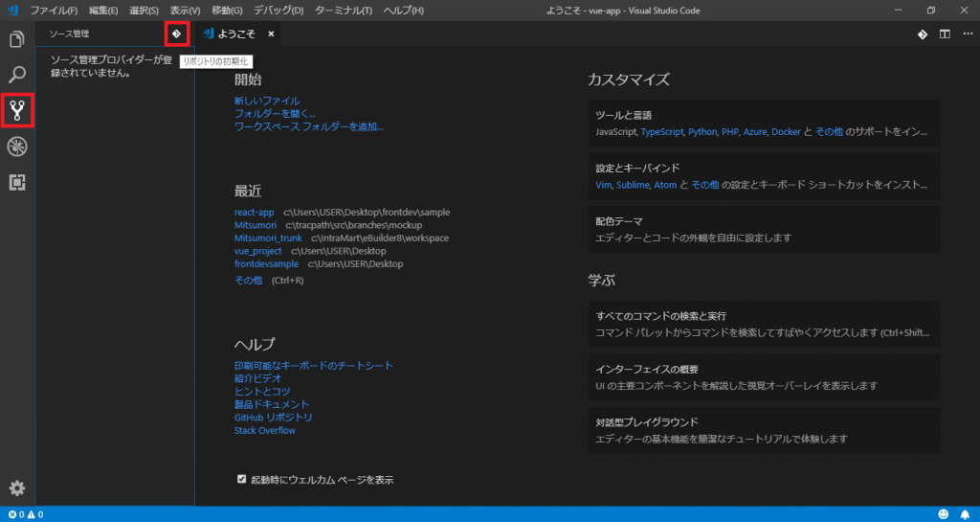This screenshot has height=522, width=980.
Task: Click the ソース管理プロバイダー not registered message
Action: coord(111,66)
